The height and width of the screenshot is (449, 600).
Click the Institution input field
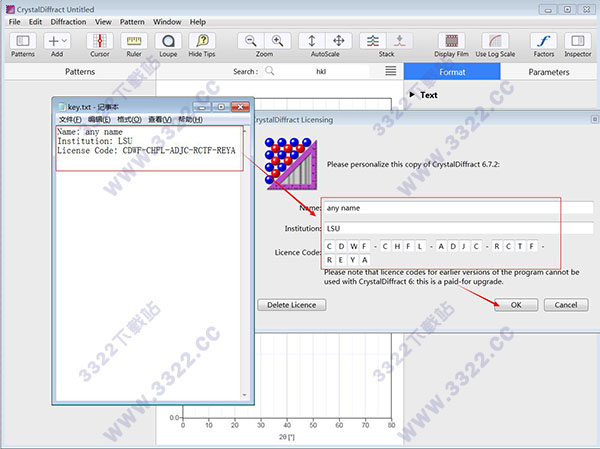tap(458, 229)
